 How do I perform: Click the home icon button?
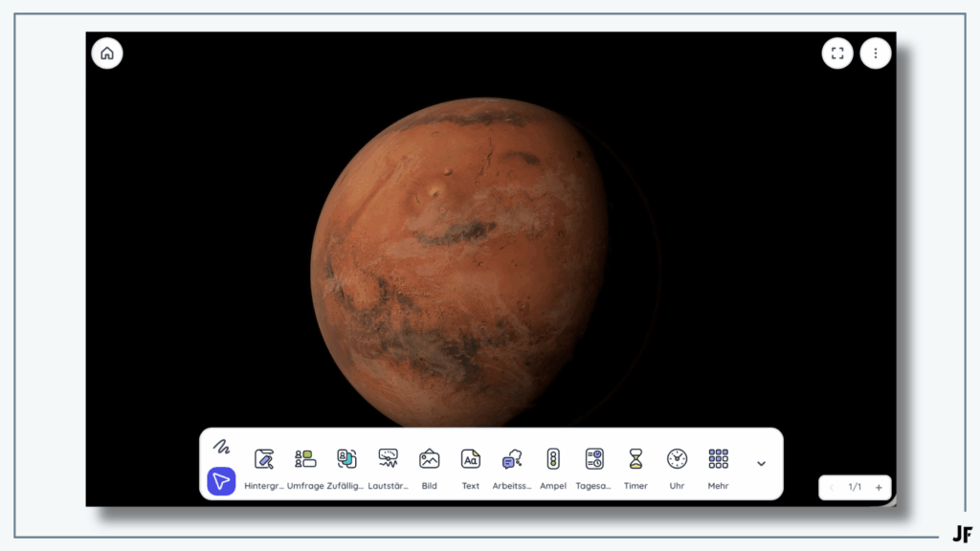107,54
